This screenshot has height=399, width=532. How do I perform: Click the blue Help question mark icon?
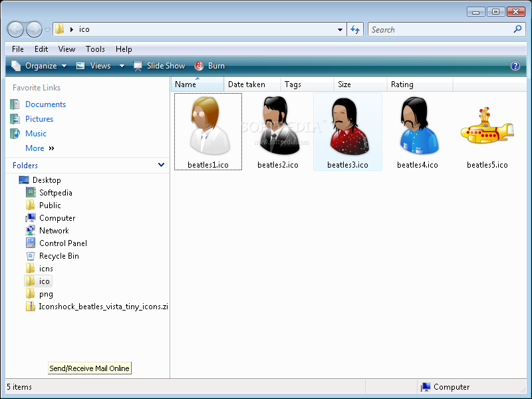point(515,66)
